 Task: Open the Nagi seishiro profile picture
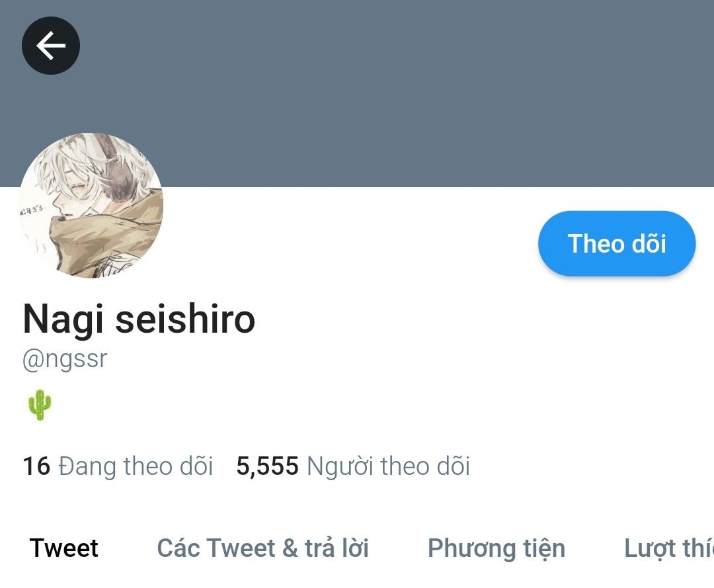pos(91,206)
